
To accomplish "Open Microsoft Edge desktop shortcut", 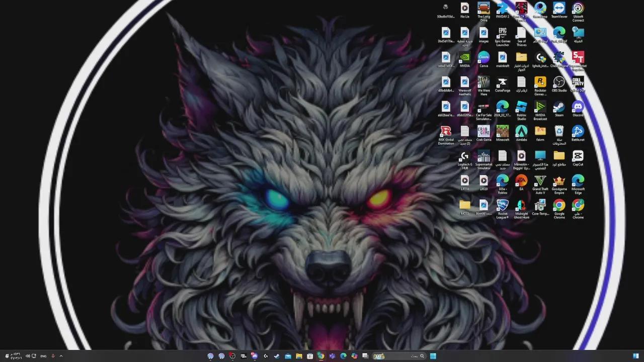I will pyautogui.click(x=578, y=185).
